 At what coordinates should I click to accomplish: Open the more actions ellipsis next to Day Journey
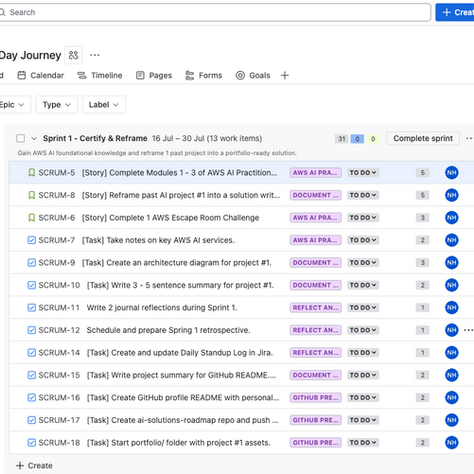click(x=95, y=55)
